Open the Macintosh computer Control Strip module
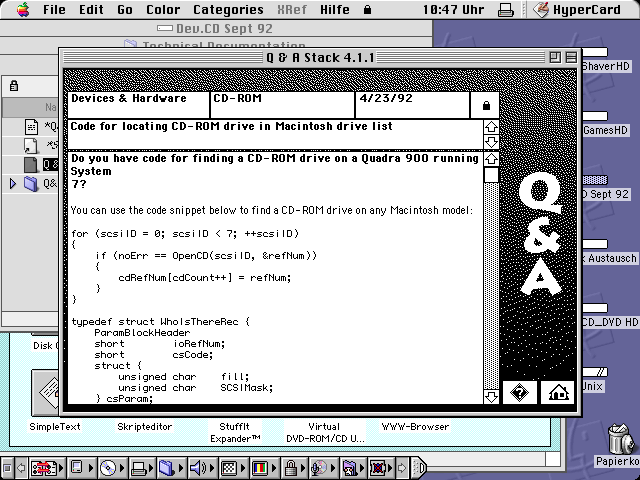Image resolution: width=640 pixels, height=480 pixels. coord(80,468)
